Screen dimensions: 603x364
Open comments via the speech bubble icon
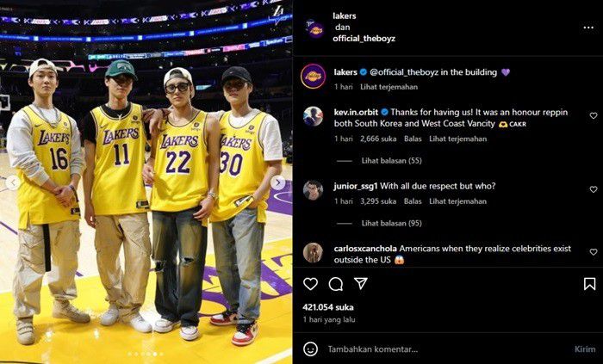coord(336,284)
